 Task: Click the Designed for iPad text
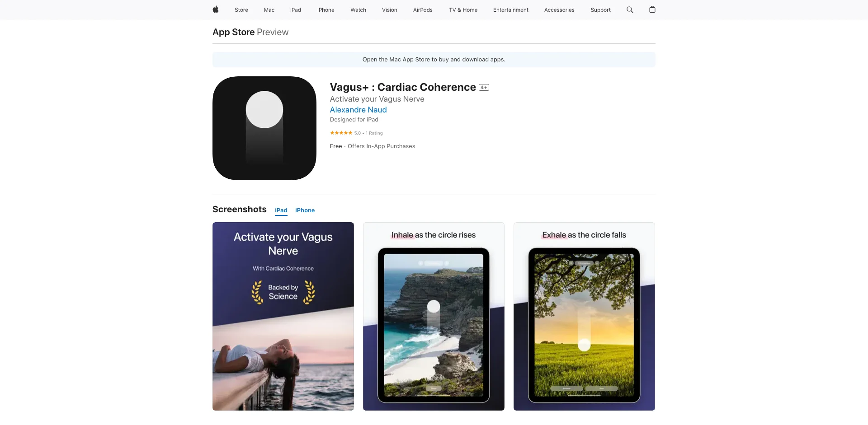pos(354,120)
